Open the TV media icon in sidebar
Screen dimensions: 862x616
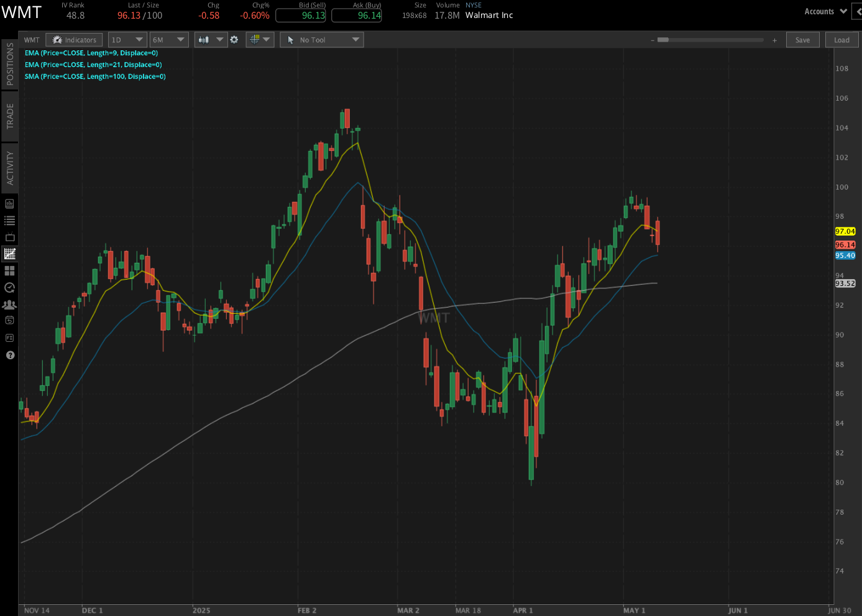[9, 237]
